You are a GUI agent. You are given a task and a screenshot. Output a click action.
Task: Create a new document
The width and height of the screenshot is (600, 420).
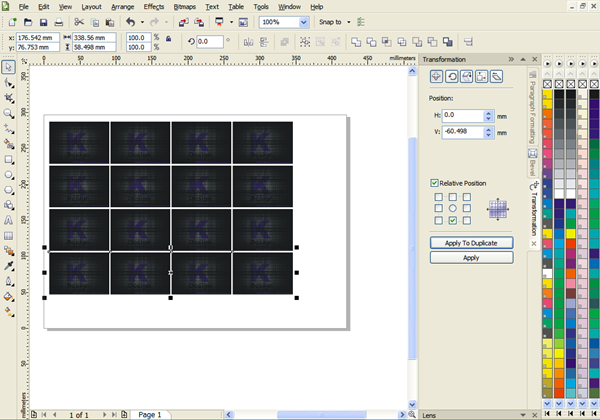(13, 22)
